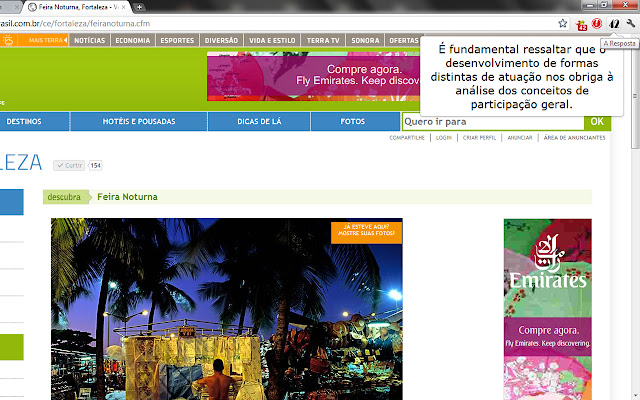This screenshot has height=400, width=640.
Task: Click the Quero ir para search field
Action: coord(492,122)
